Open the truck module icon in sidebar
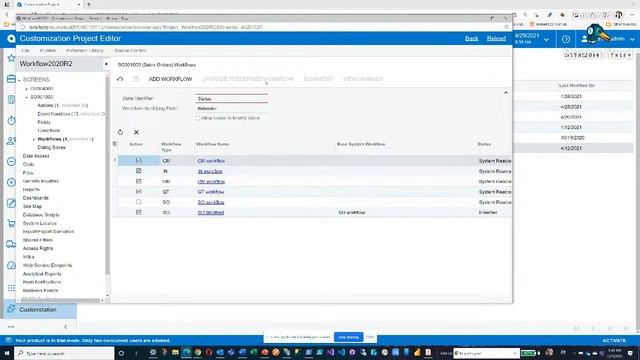 click(11, 244)
